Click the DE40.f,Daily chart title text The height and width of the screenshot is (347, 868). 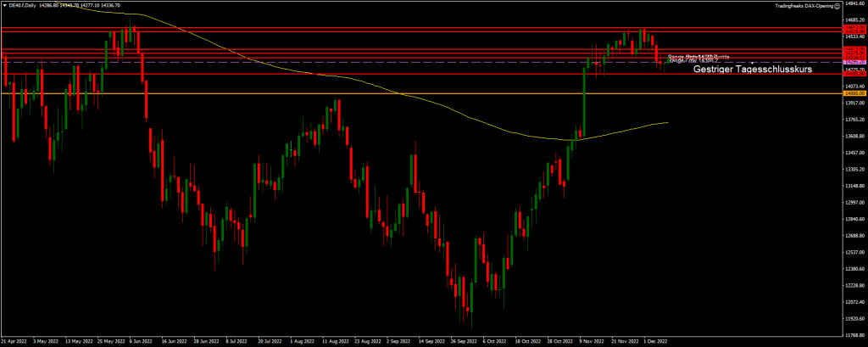tap(21, 5)
